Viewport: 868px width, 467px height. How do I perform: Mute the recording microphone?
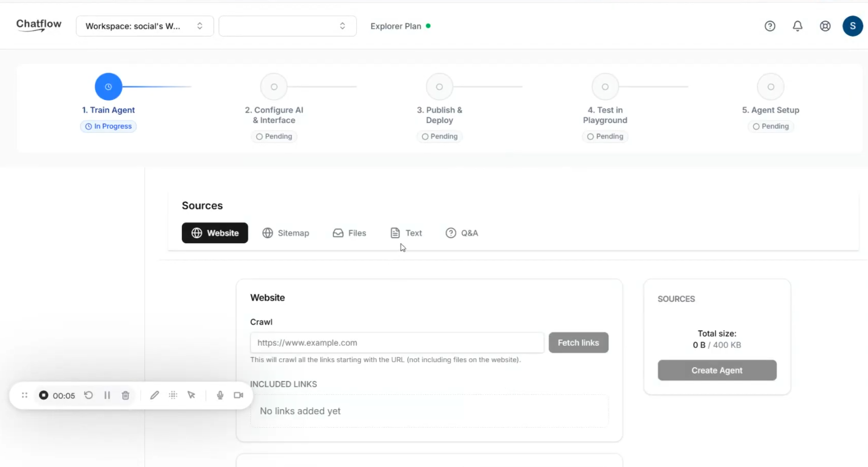(x=220, y=395)
